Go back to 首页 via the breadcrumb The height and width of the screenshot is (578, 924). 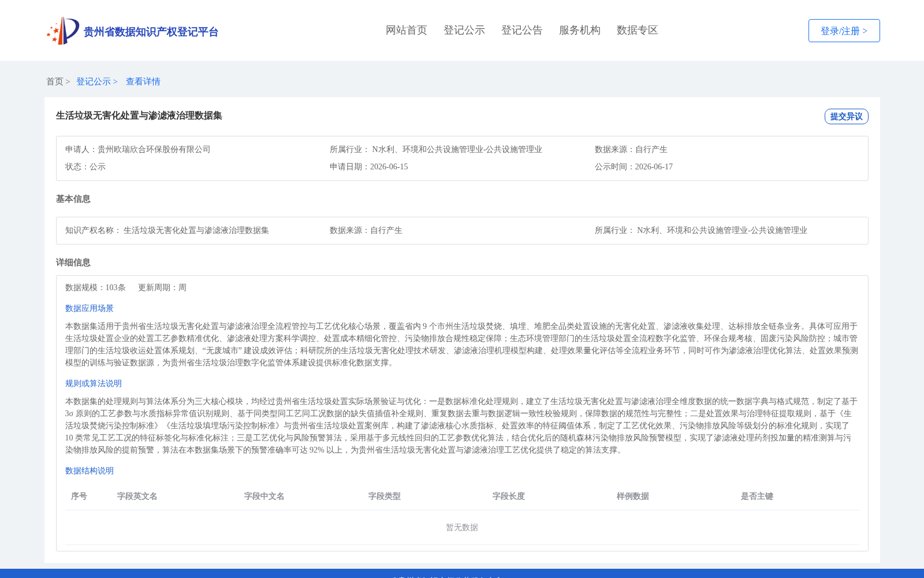55,81
